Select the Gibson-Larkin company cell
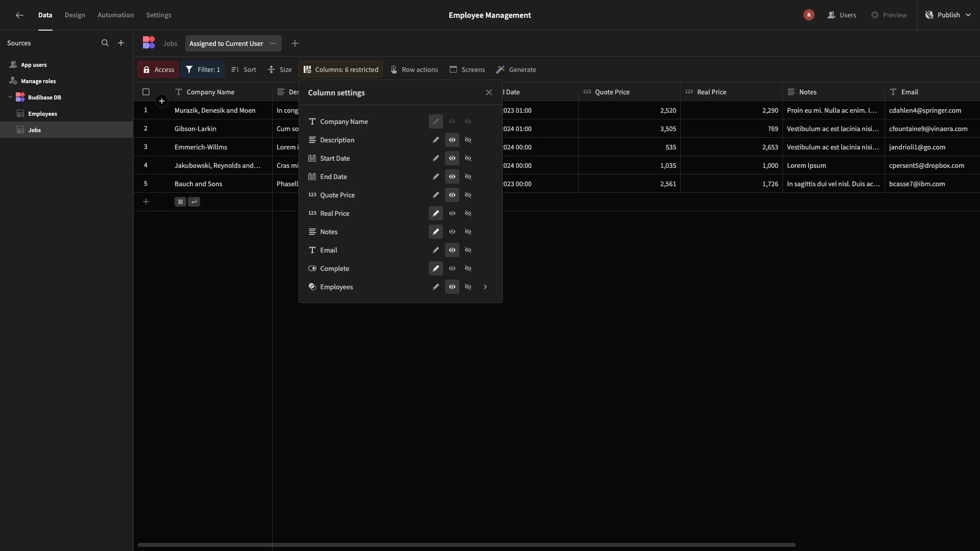Screen dimensions: 980x551 221,129
